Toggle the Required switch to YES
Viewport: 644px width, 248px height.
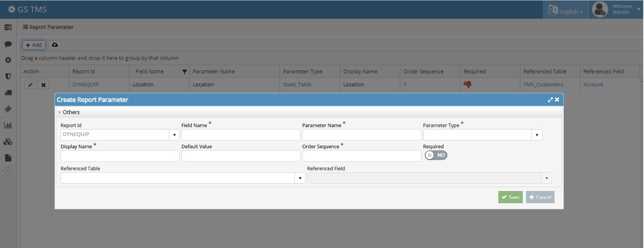pyautogui.click(x=436, y=155)
